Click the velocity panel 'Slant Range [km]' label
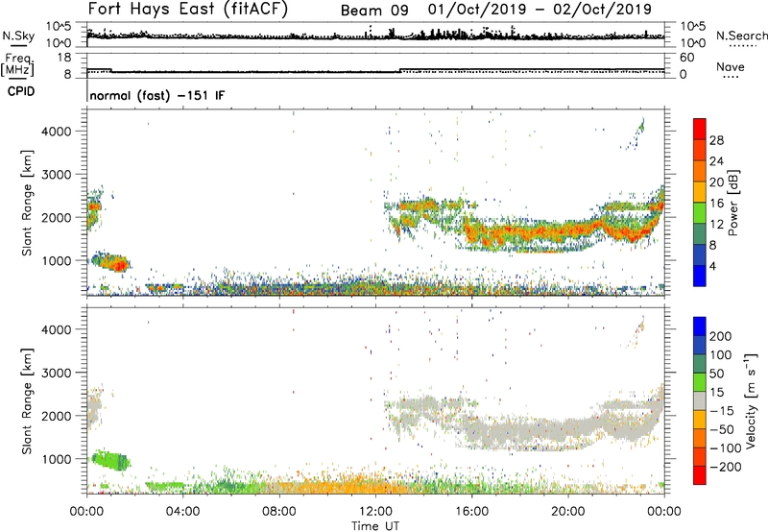Screen dimensions: 768x532 click(x=27, y=400)
